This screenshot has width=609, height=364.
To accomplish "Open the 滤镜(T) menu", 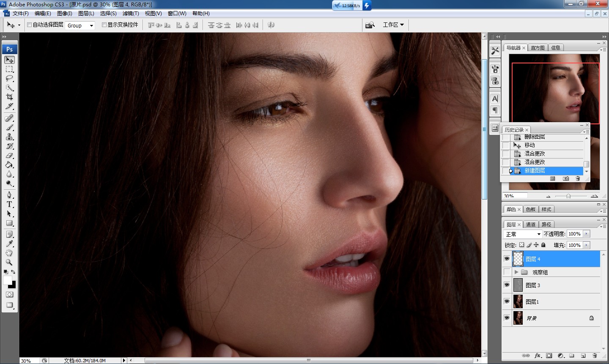I will [131, 14].
